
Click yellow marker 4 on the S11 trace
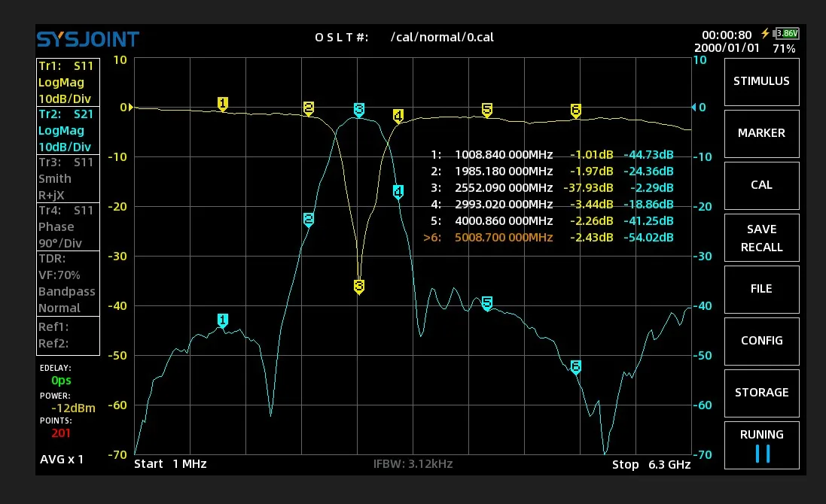398,116
